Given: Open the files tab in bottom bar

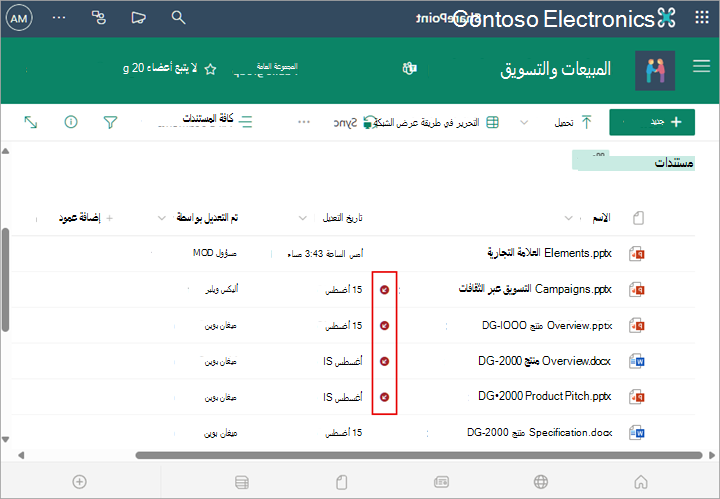Looking at the screenshot, I should coord(341,482).
